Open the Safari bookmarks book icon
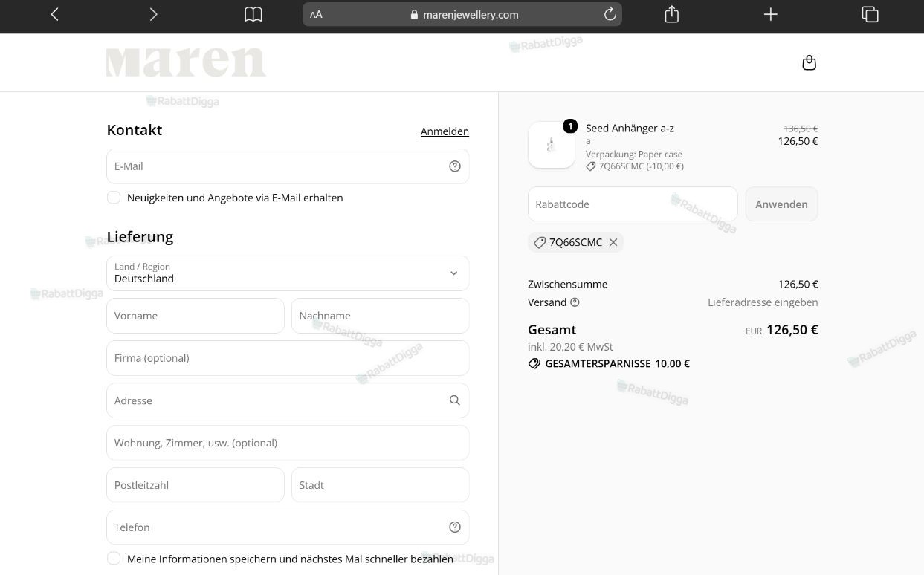Screen dimensions: 924x575 253,14
